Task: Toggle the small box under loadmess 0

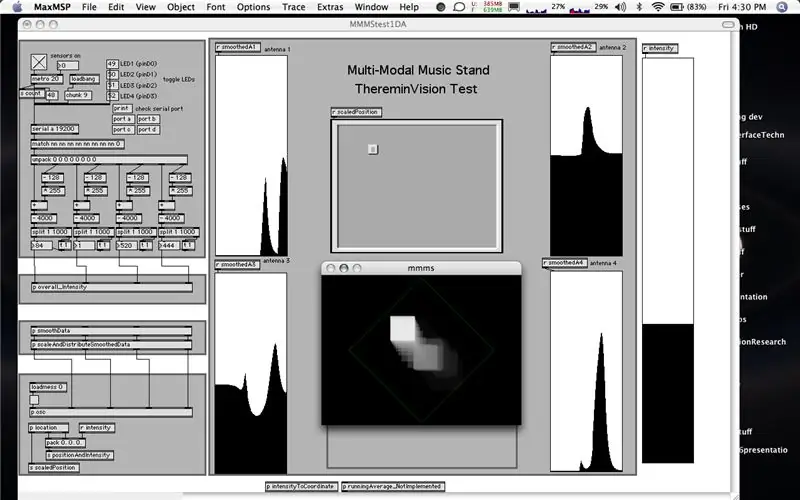Action: point(34,400)
